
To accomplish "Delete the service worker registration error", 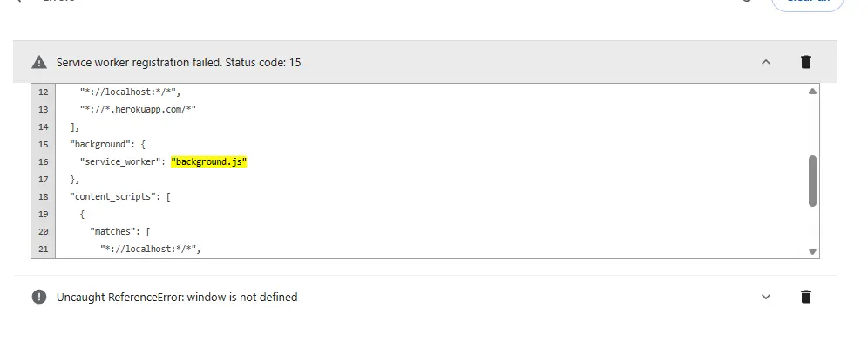I will [x=806, y=62].
